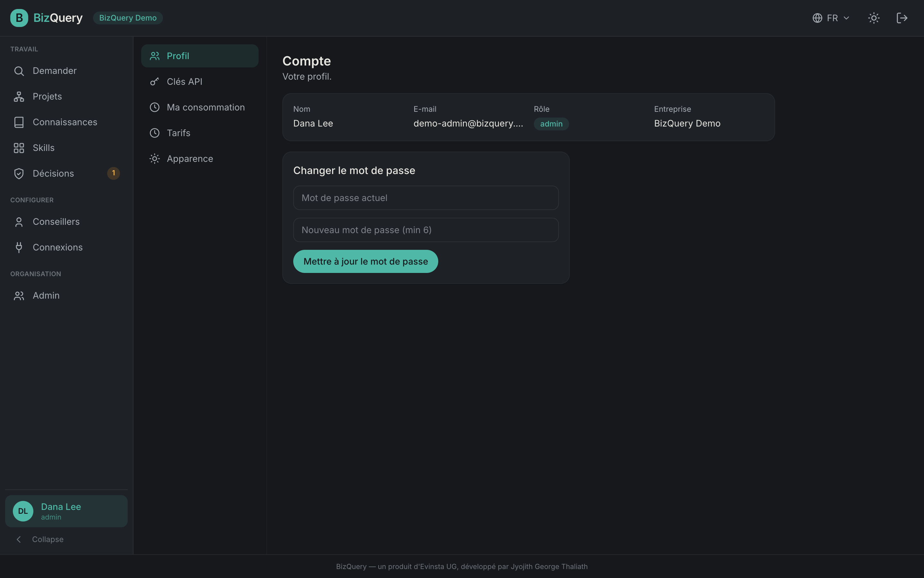Click the admin role badge
The width and height of the screenshot is (924, 578).
[x=551, y=124]
